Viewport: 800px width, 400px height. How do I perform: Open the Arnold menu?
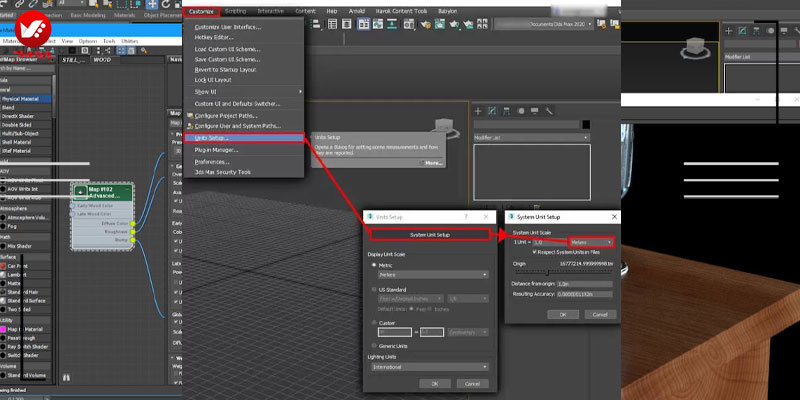point(357,11)
